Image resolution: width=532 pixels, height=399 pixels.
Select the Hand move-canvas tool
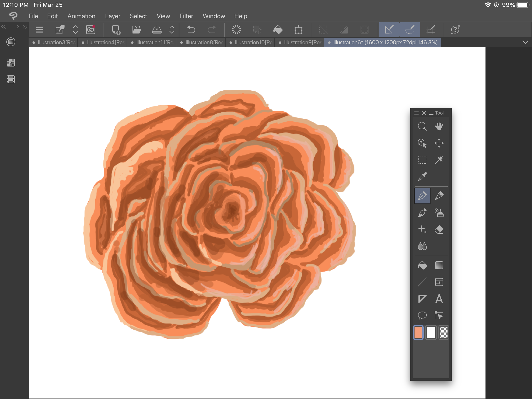439,126
